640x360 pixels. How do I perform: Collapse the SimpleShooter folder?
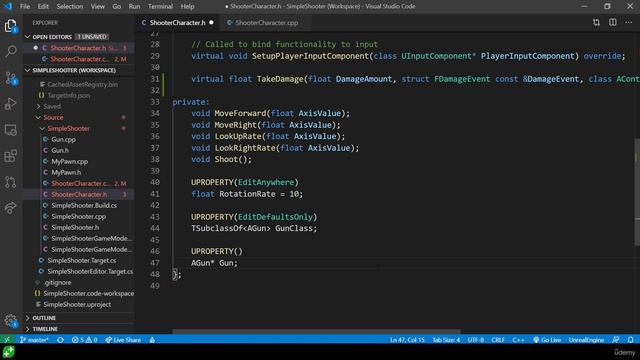(x=68, y=128)
